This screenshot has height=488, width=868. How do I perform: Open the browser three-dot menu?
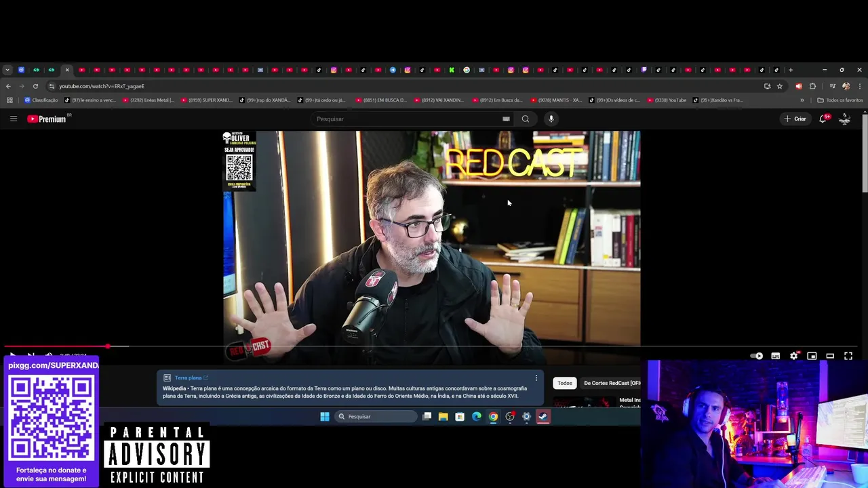(x=860, y=86)
